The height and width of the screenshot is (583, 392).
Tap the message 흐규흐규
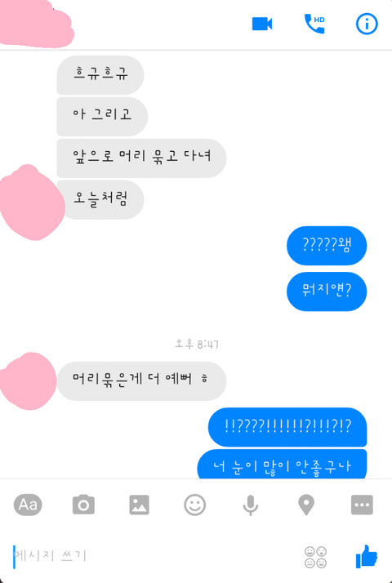(100, 75)
